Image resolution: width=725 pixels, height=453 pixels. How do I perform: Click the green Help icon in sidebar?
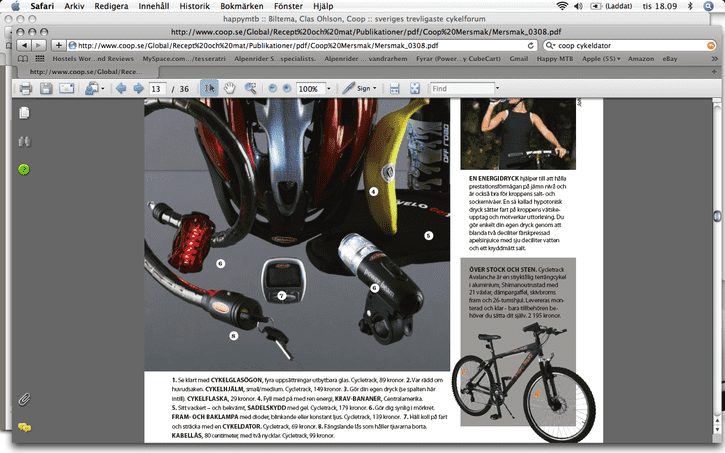pyautogui.click(x=24, y=169)
